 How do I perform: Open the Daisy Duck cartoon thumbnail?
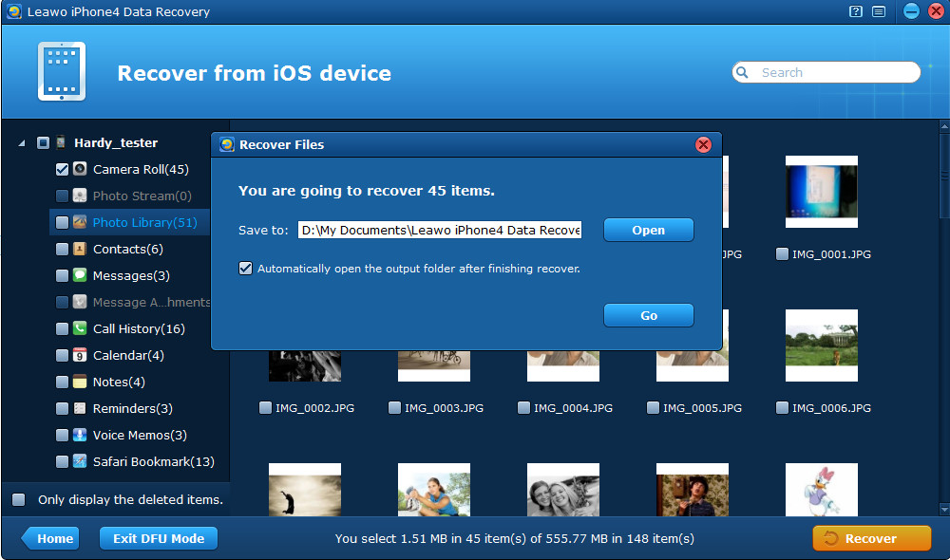[x=822, y=490]
